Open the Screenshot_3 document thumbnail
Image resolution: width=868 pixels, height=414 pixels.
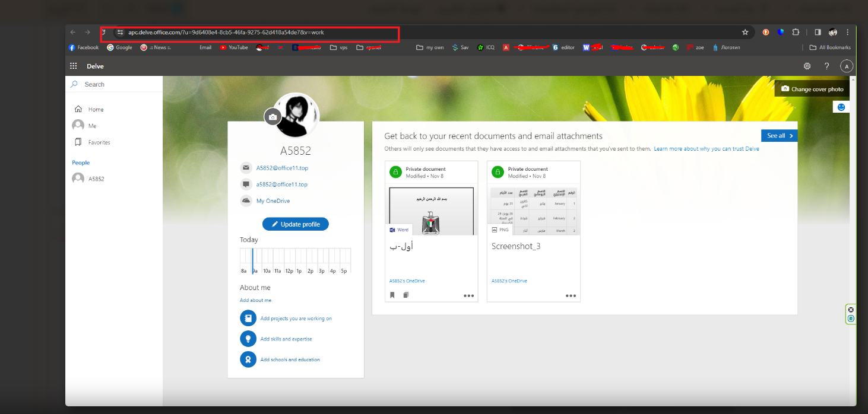pyautogui.click(x=533, y=211)
